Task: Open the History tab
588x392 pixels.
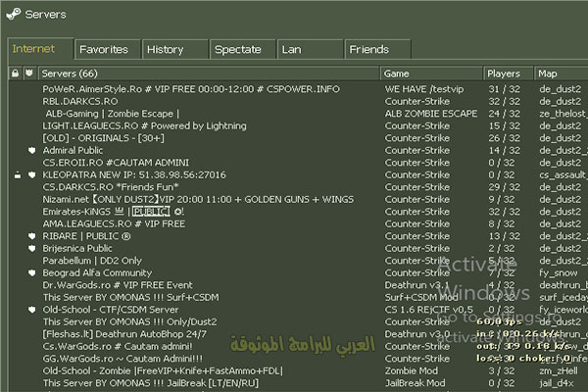Action: (175, 50)
